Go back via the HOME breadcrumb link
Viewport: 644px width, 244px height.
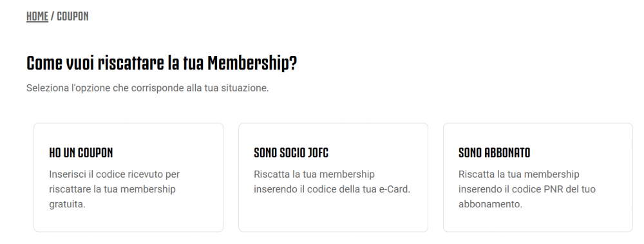click(37, 17)
